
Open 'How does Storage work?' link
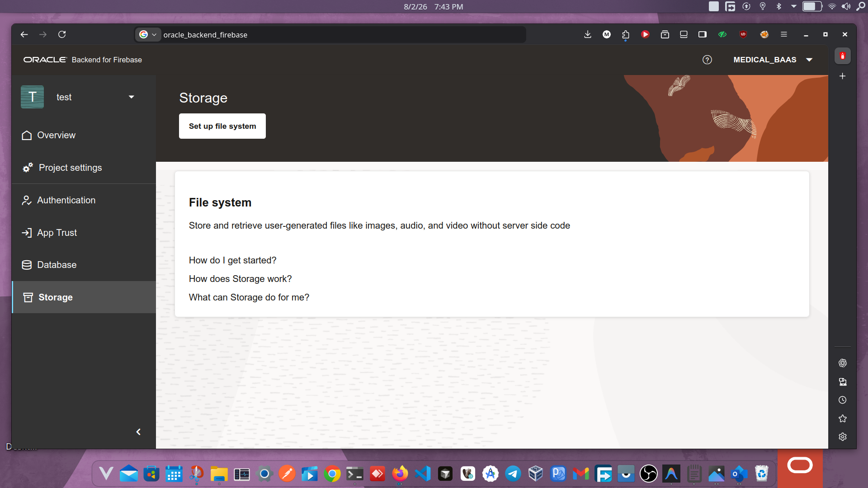(240, 279)
